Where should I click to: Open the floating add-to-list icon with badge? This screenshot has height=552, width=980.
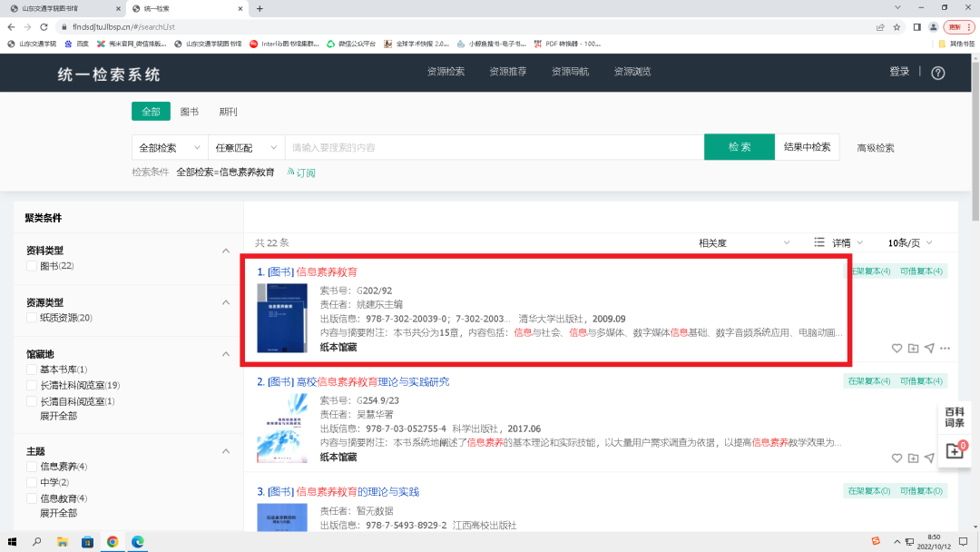(955, 450)
